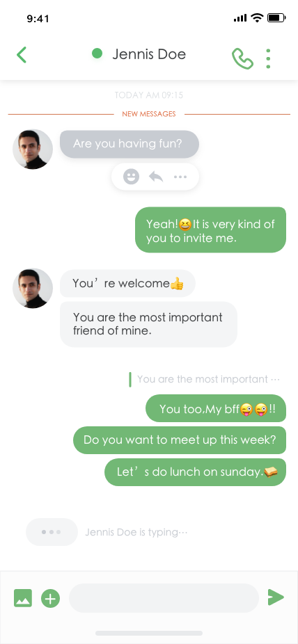
Task: Select 'Do you want to meet up this week?' message
Action: tap(180, 440)
